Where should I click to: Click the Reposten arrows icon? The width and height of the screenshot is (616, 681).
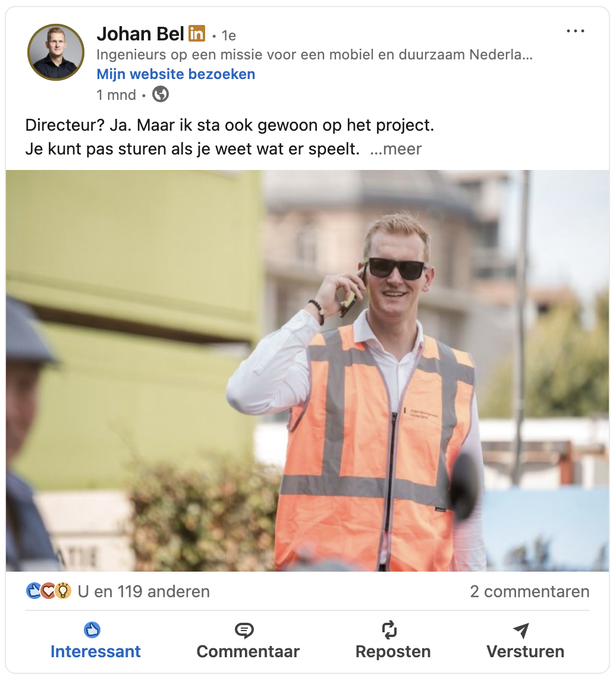coord(389,630)
